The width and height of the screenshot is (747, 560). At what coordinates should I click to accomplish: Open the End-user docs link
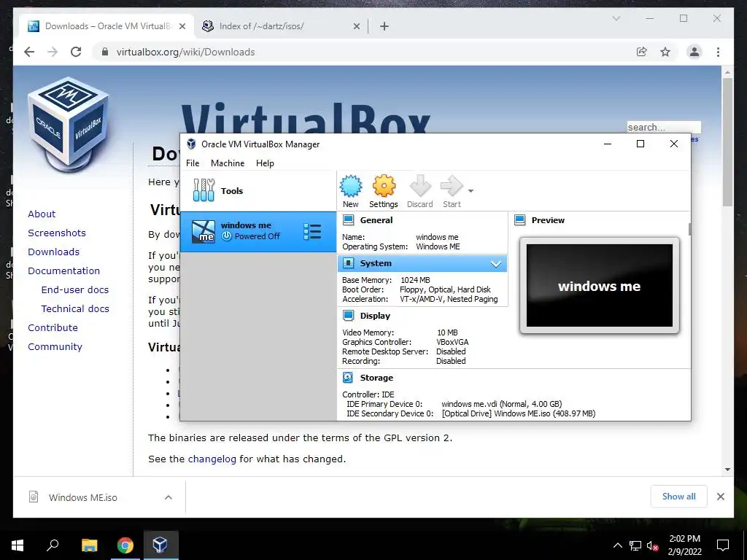point(75,290)
